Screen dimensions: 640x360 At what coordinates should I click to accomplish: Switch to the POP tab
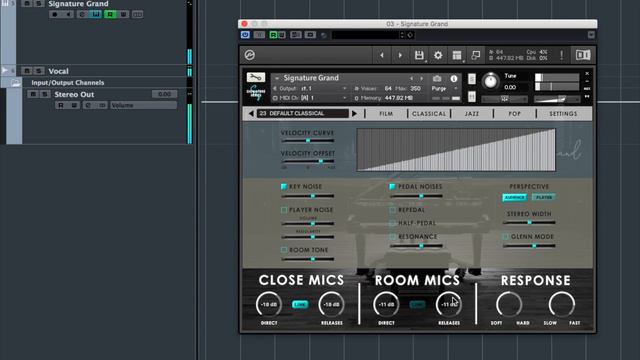coord(514,114)
